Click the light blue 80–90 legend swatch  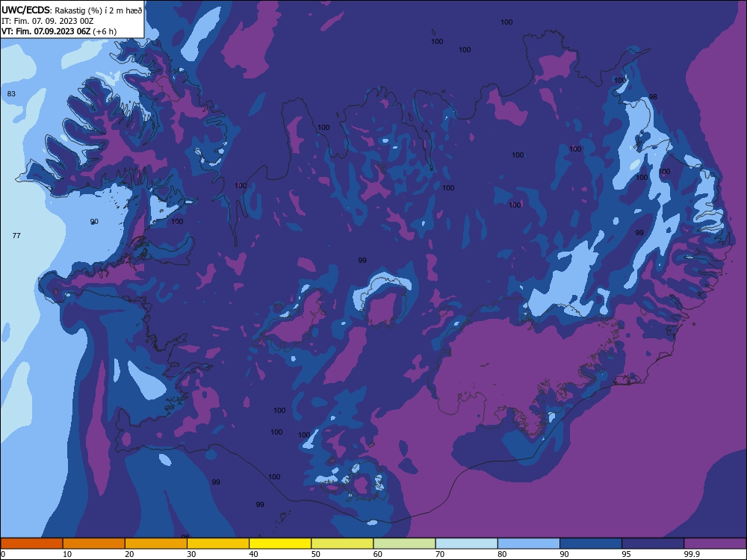coord(529,544)
